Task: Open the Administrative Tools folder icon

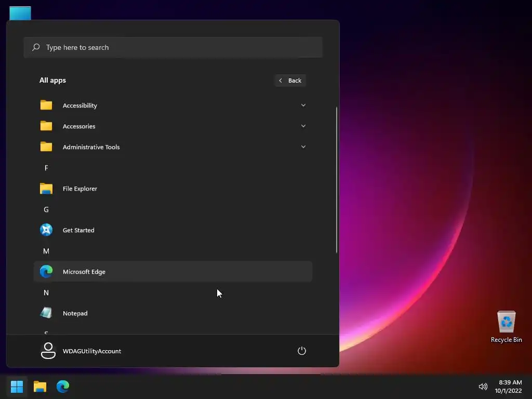Action: (x=46, y=147)
